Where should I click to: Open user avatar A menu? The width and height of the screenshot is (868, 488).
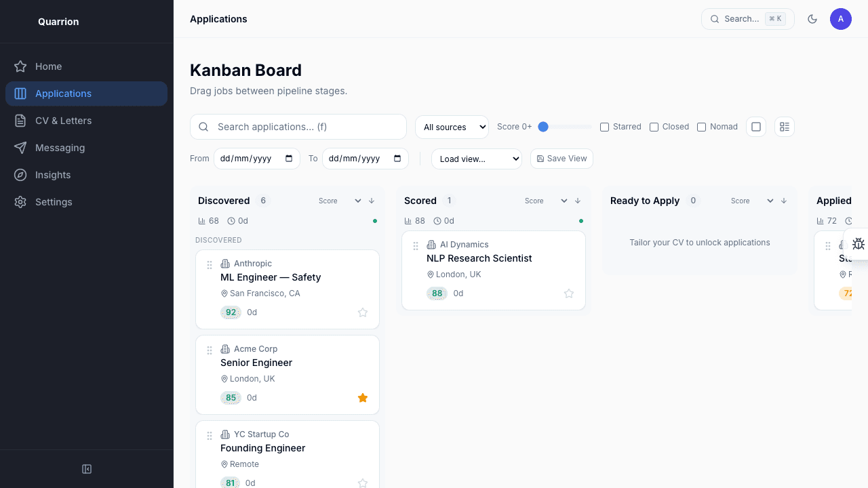pyautogui.click(x=841, y=19)
